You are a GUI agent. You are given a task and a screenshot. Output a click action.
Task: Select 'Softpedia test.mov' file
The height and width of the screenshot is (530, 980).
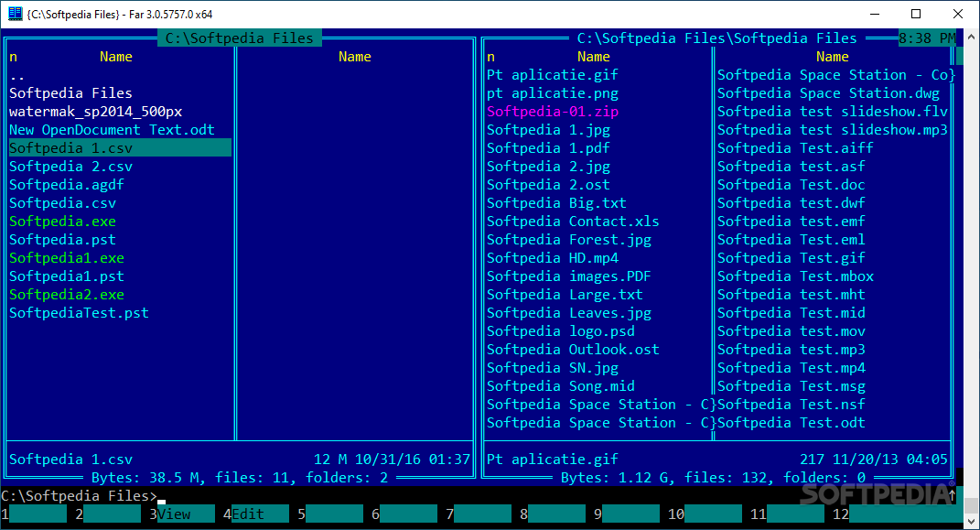(x=792, y=331)
